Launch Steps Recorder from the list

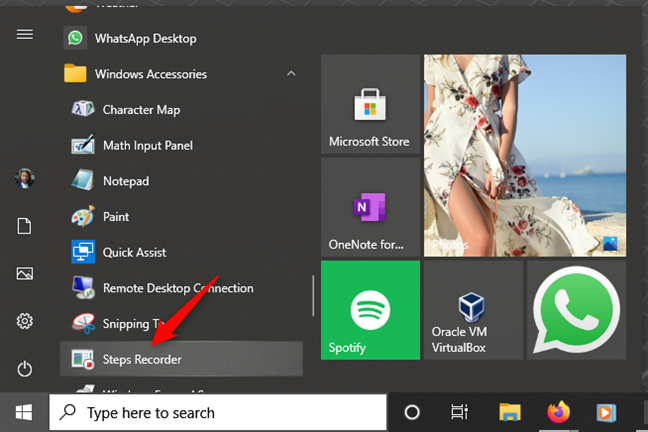pyautogui.click(x=182, y=359)
